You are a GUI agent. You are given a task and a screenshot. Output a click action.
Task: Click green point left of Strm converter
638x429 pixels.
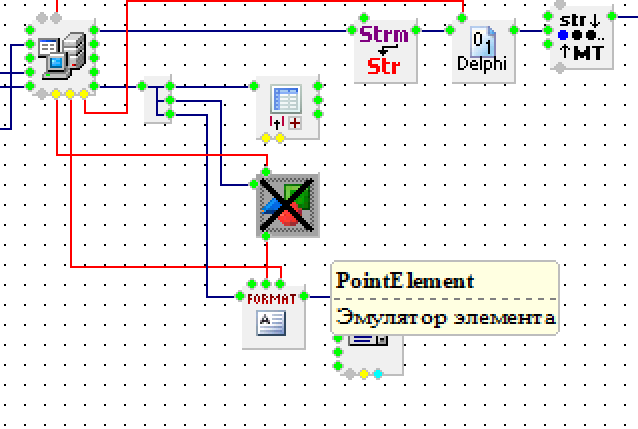pos(350,30)
